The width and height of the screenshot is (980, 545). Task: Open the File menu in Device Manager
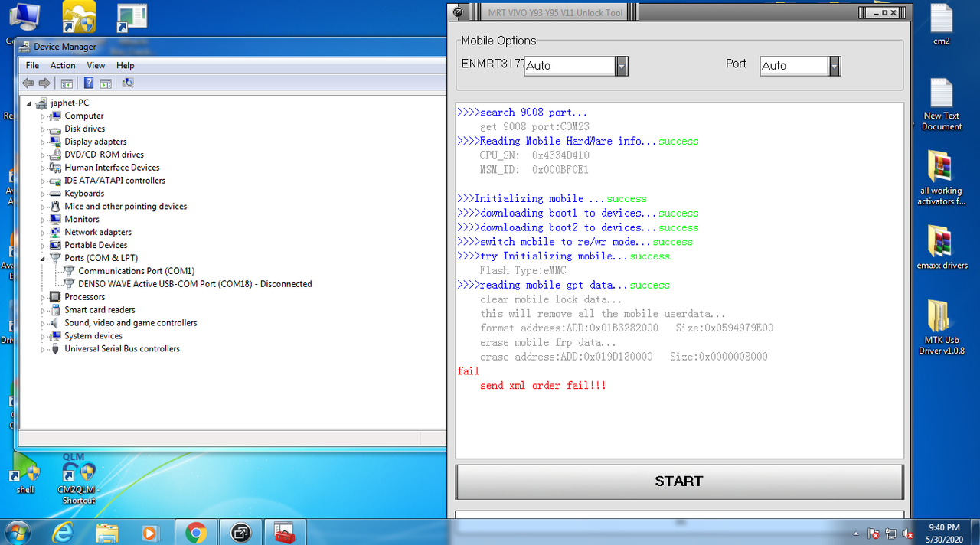32,65
